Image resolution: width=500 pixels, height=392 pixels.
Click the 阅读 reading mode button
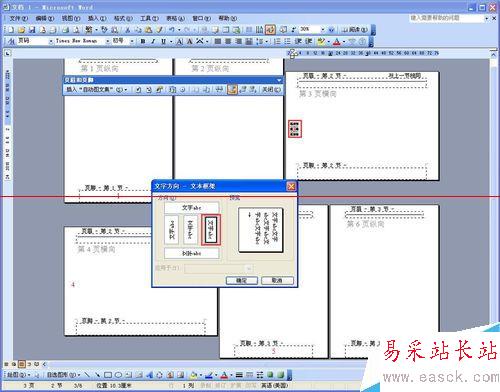(x=355, y=30)
